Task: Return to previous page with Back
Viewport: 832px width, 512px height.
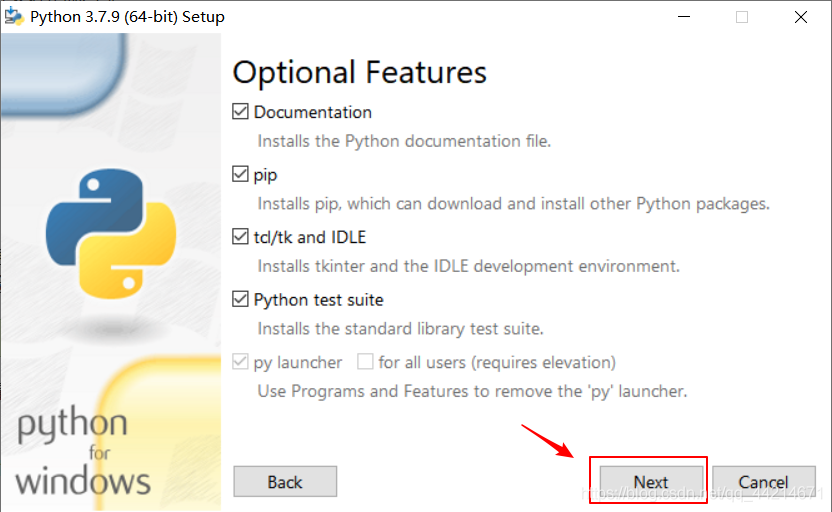Action: coord(285,482)
